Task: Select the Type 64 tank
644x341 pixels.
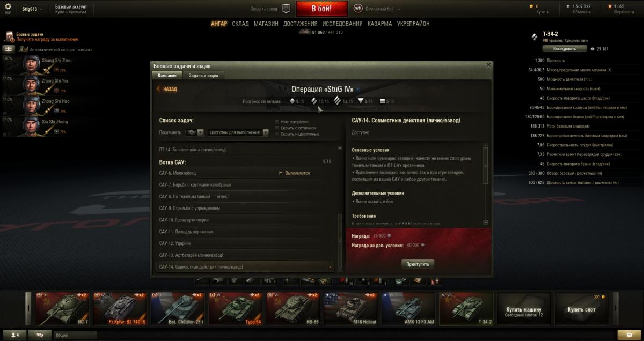Action: pyautogui.click(x=236, y=309)
